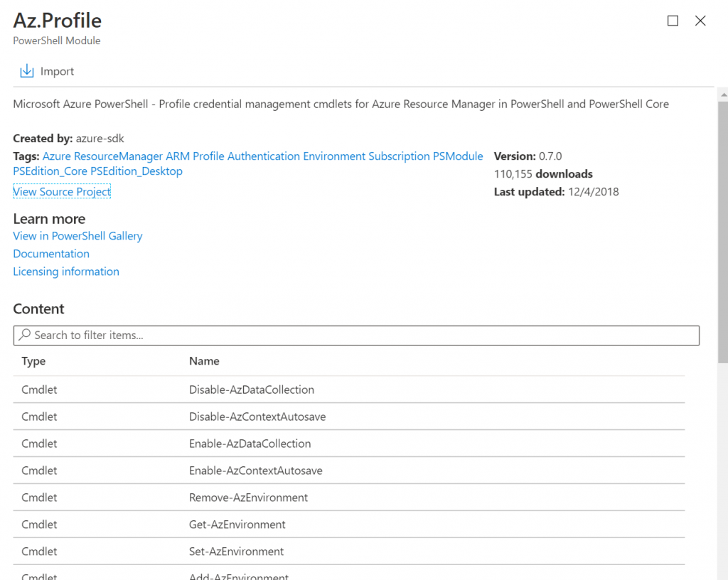The height and width of the screenshot is (580, 728).
Task: Focus the Search to filter items field
Action: (355, 335)
